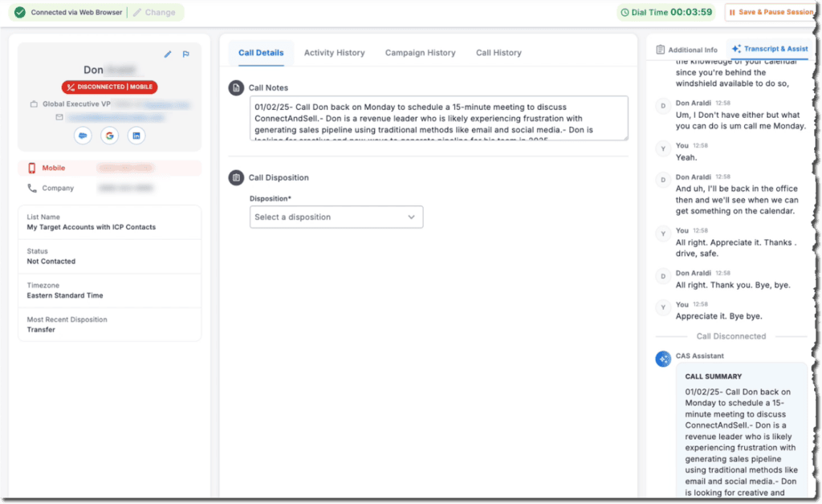
Task: Open the Call History tab
Action: point(498,53)
